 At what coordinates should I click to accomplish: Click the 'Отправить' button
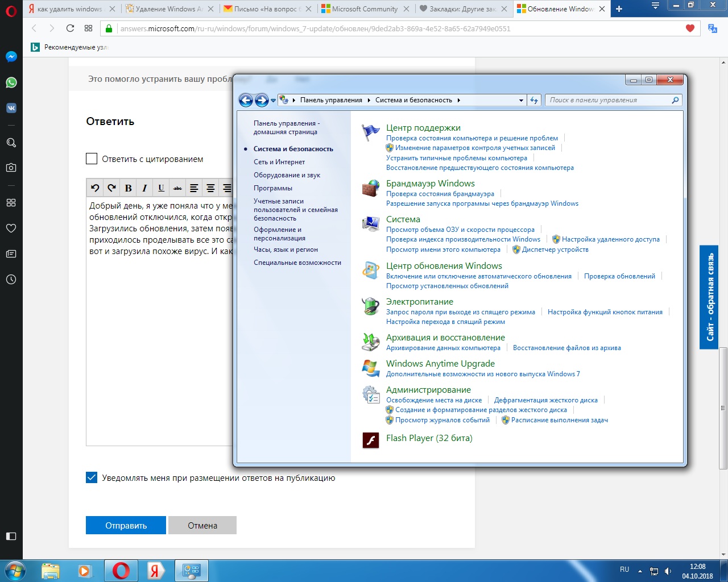126,525
